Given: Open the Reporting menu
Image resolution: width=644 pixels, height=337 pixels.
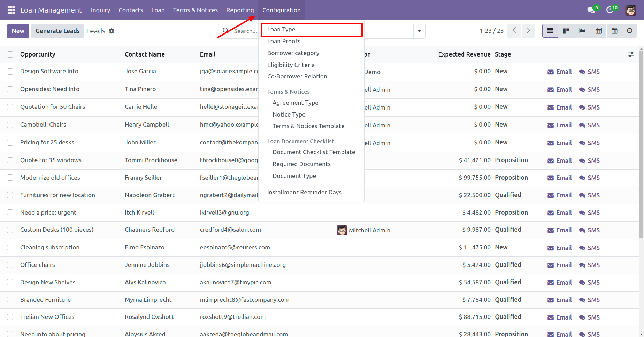Looking at the screenshot, I should (240, 10).
